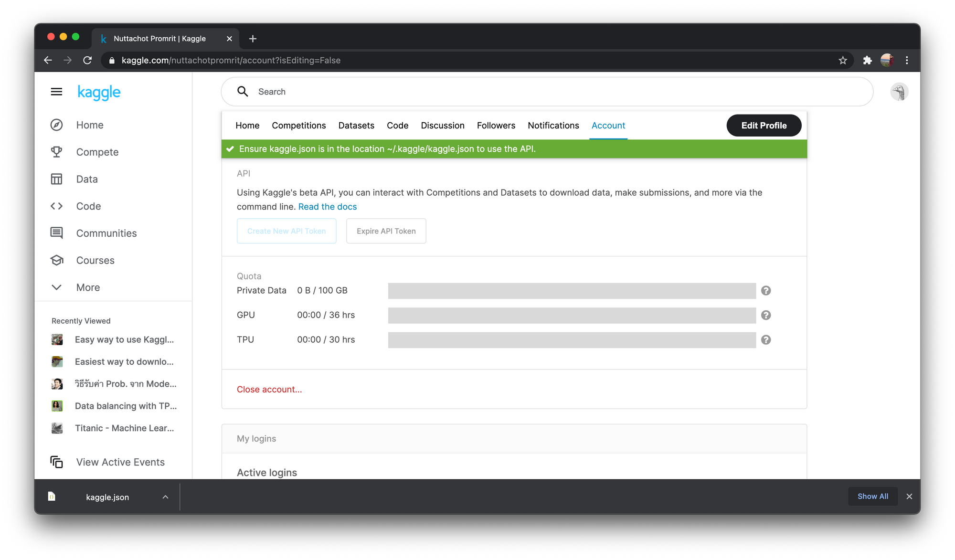Click help icon for TPU quota
Screen dimensions: 955x560
click(766, 340)
